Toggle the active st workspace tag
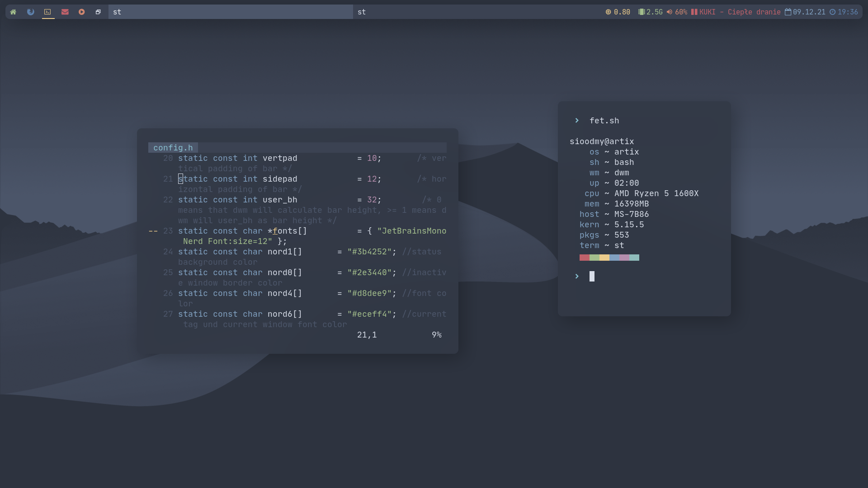Screen dimensions: 868x488 118,12
